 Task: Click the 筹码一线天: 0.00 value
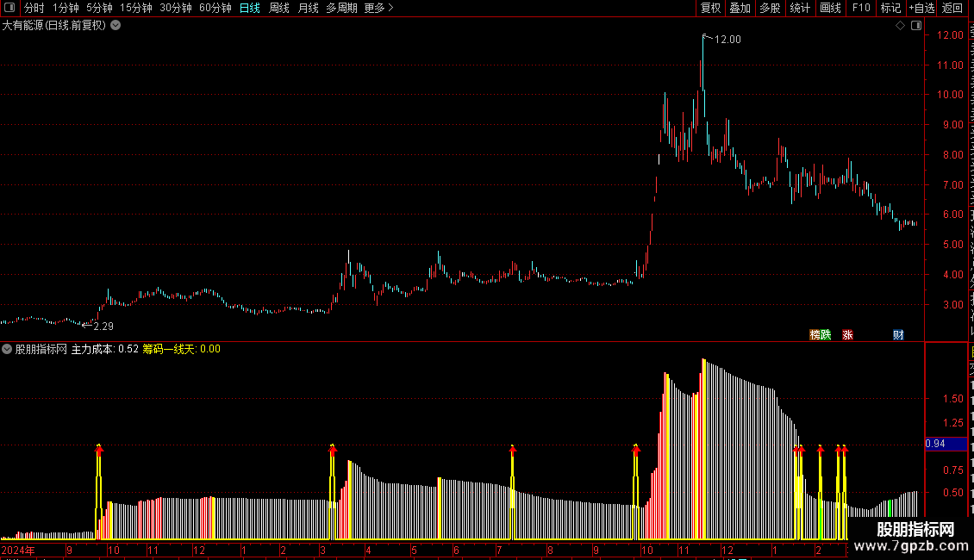click(x=181, y=349)
